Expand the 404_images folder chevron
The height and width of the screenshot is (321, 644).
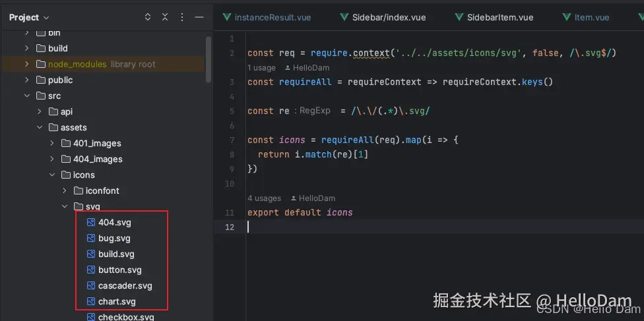(x=51, y=159)
